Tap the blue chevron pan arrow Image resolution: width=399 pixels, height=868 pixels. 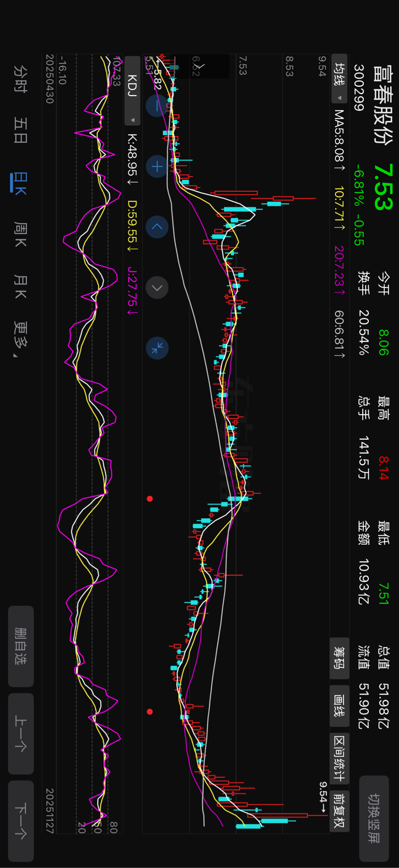point(157,227)
